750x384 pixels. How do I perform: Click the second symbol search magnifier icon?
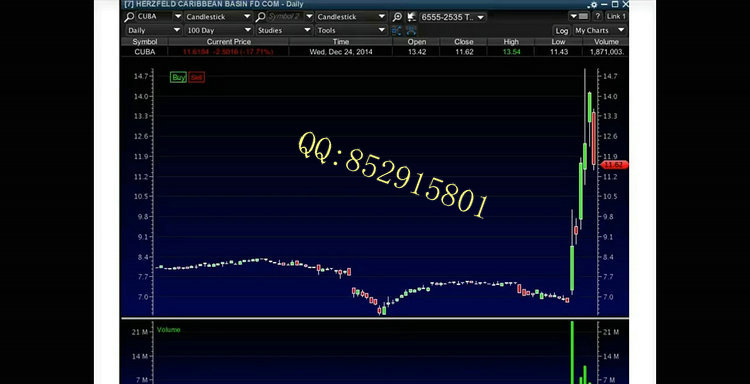pyautogui.click(x=260, y=17)
